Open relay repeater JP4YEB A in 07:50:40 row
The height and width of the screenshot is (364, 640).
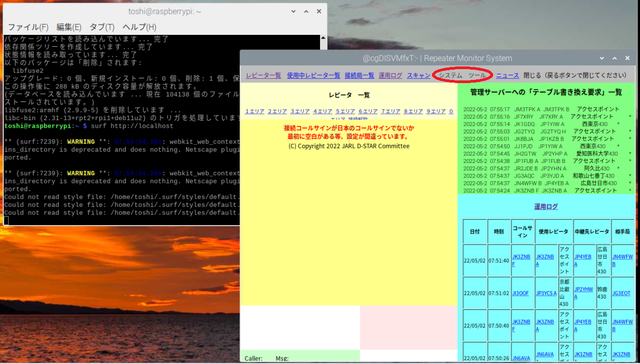point(583,325)
